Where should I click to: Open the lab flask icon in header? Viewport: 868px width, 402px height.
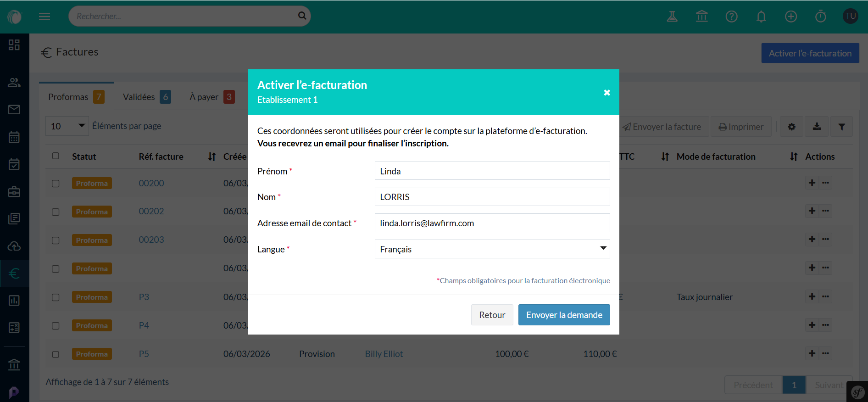tap(672, 17)
